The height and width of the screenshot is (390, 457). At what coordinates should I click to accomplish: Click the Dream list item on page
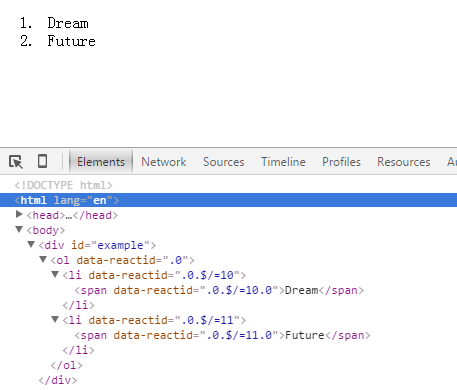tap(68, 23)
